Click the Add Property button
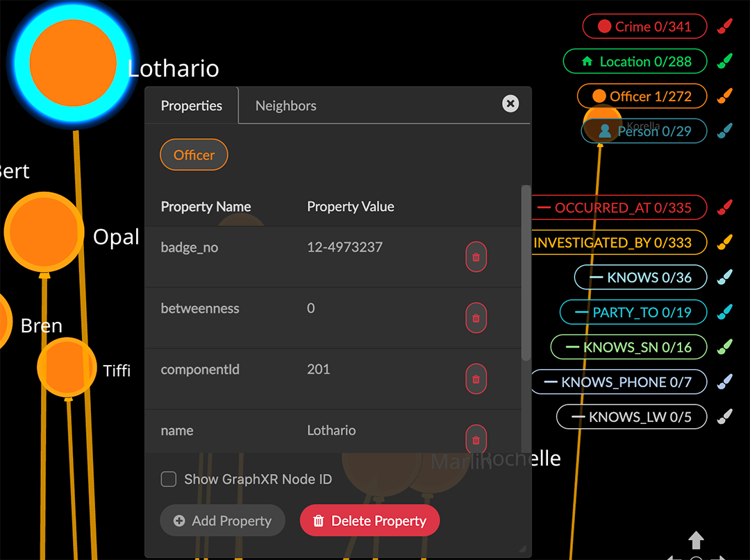Viewport: 750px width, 560px height. [x=222, y=521]
